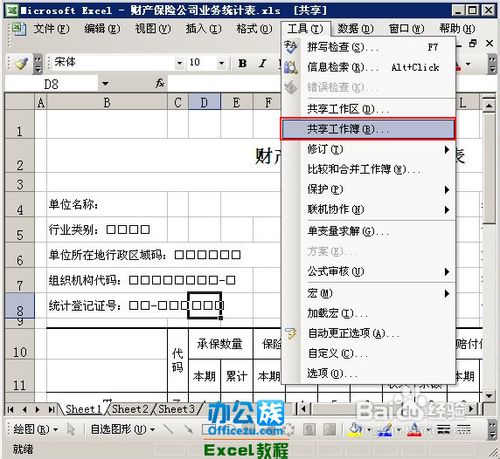
Task: Open the 插入(I) menu
Action: 203,29
